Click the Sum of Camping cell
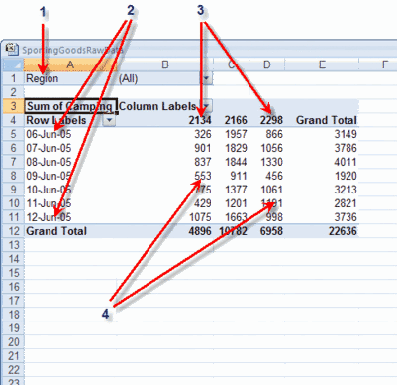Screen dimensions: 397x385 (70, 106)
